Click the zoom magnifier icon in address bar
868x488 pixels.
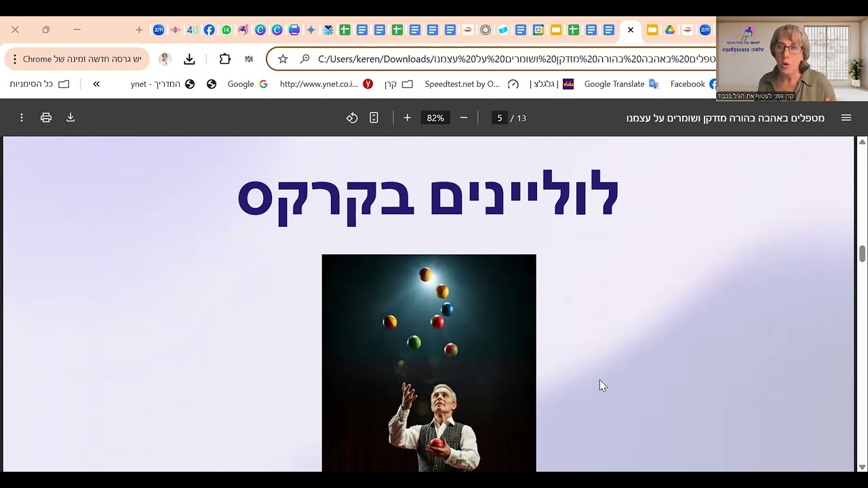pos(304,59)
